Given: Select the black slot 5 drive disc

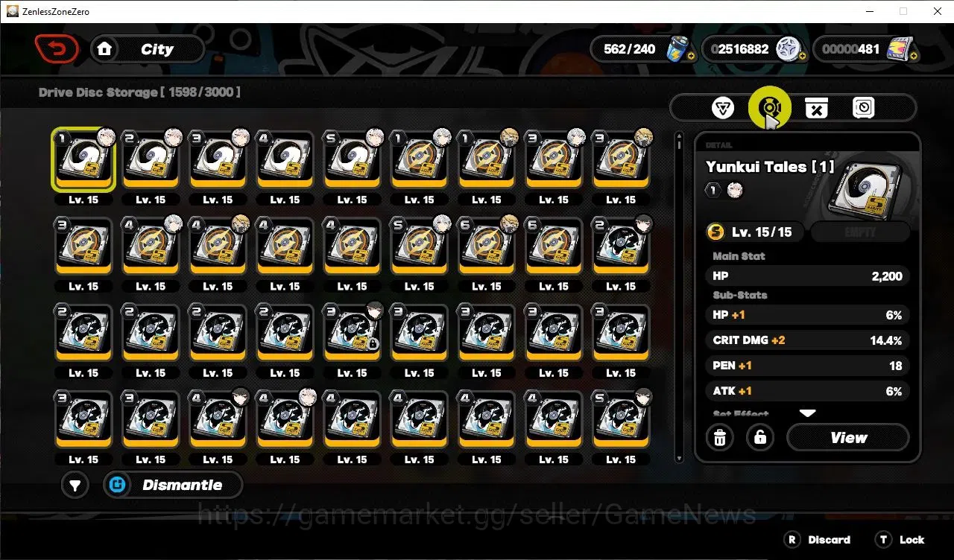Looking at the screenshot, I should coord(620,419).
